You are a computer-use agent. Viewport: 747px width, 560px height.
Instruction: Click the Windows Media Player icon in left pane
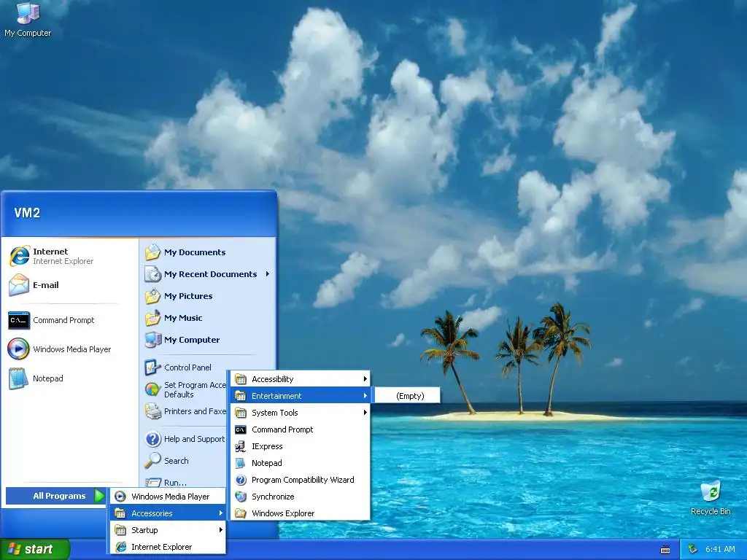18,349
